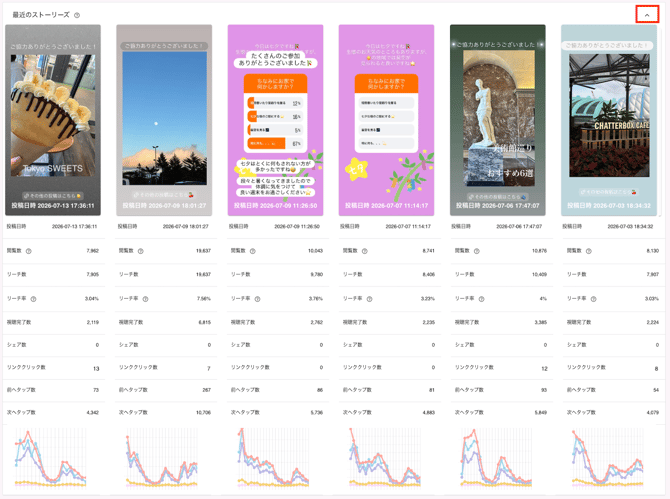Select the 投稿日時 value 2026-07-07 11:14:17
The image size is (670, 499).
(x=408, y=226)
